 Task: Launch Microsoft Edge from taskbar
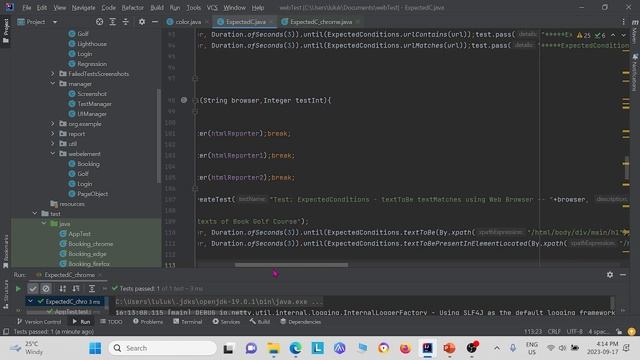(295, 348)
